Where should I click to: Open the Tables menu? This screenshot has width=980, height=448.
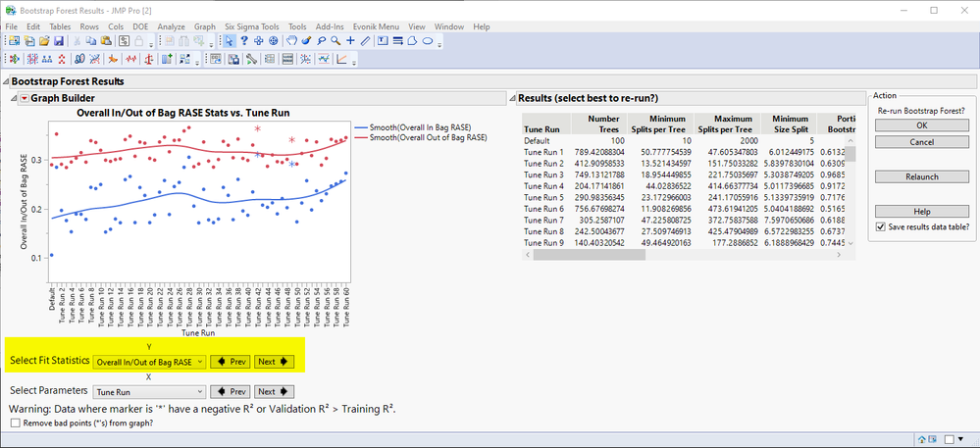(60, 26)
